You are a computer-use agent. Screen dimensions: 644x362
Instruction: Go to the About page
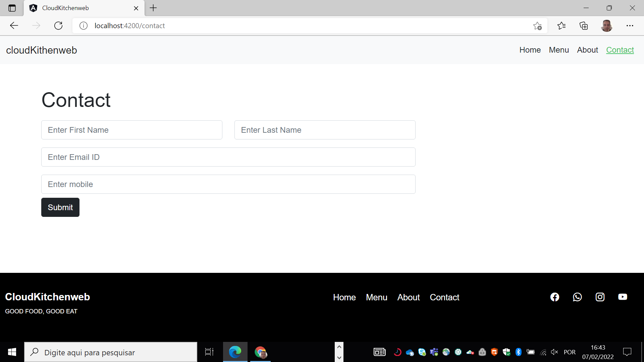[x=587, y=50]
